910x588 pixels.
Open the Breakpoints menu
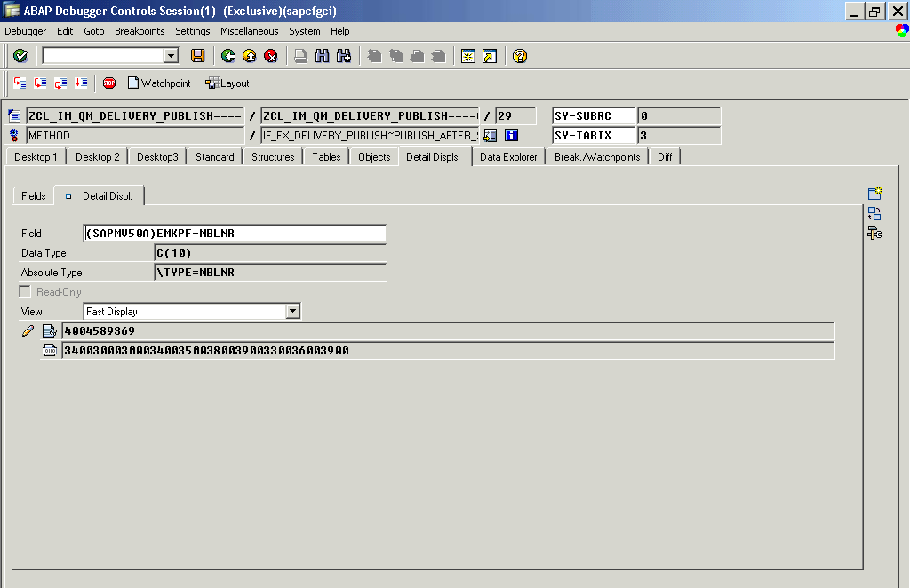click(140, 31)
